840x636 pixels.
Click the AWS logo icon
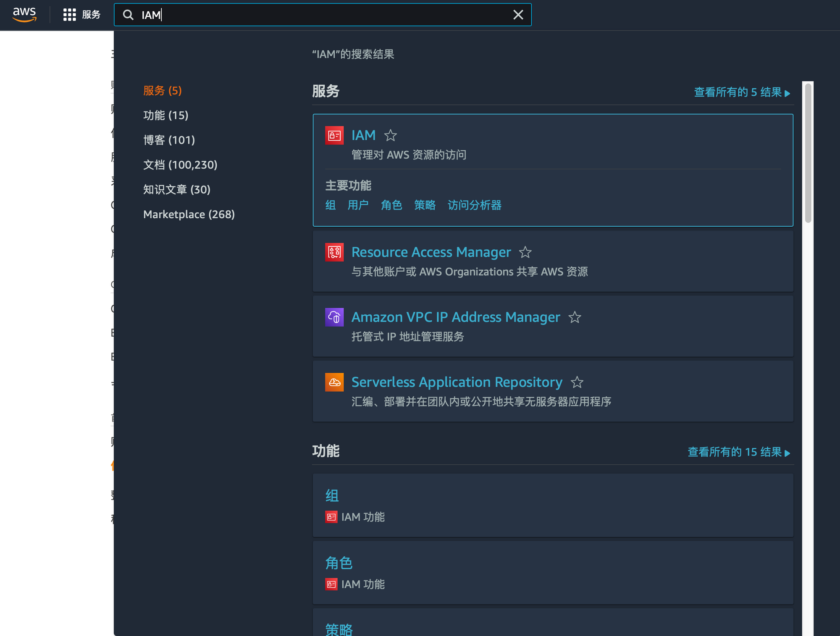pos(24,14)
